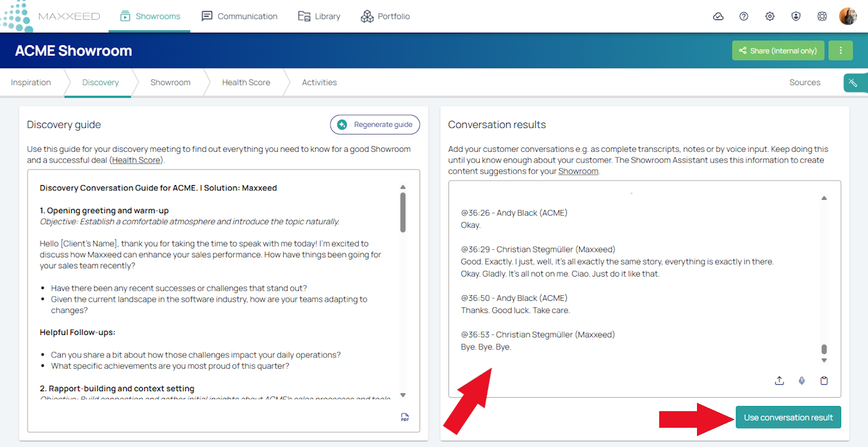
Task: Open the Sources panel
Action: coord(805,83)
